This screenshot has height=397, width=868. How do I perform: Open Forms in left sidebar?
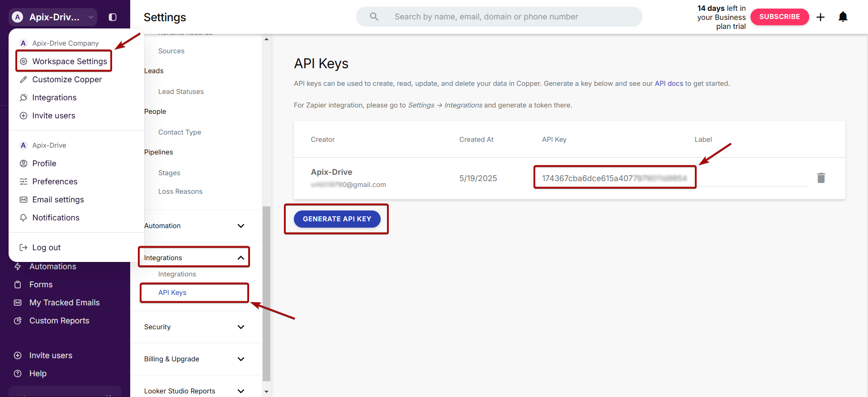coord(41,285)
